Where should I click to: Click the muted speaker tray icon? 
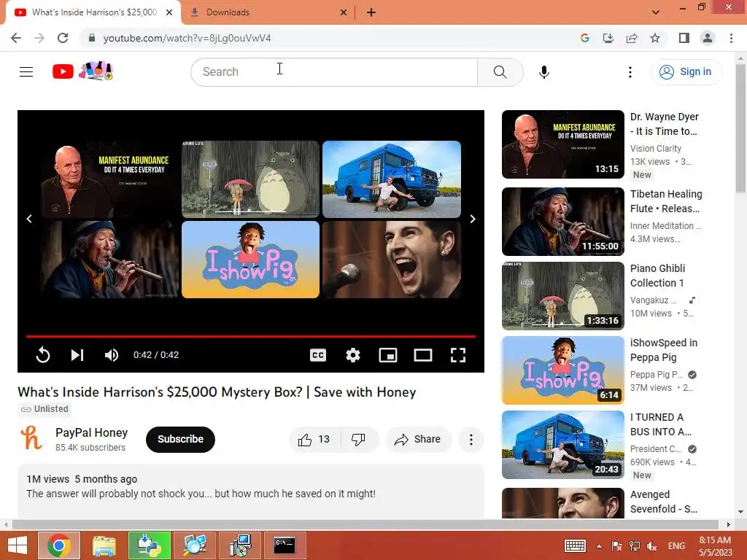point(651,546)
